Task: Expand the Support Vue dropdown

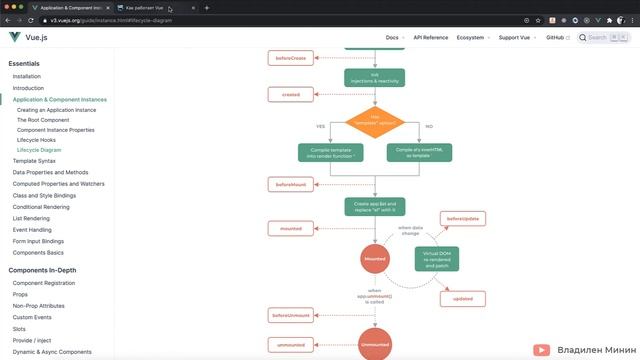Action: tap(517, 38)
